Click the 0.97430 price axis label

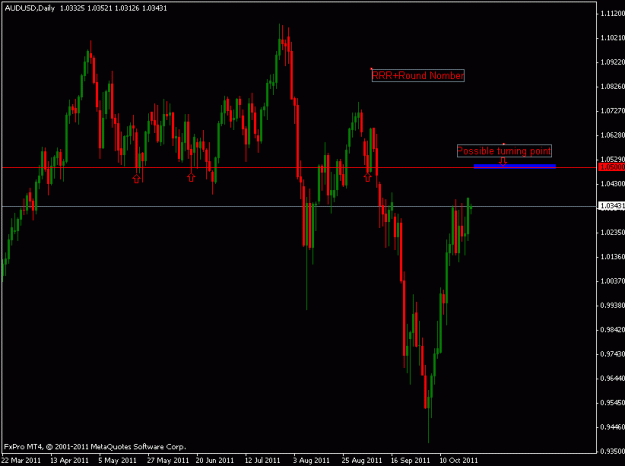pyautogui.click(x=612, y=354)
